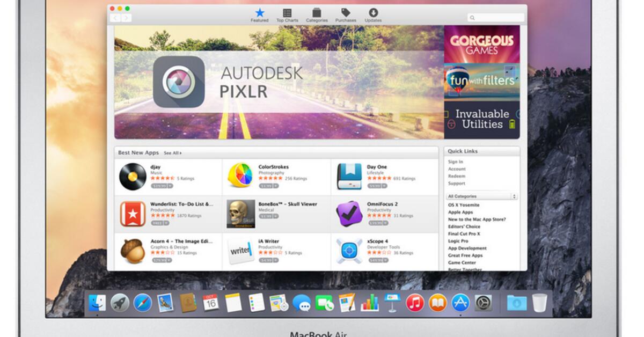Click the See All link for Best New Apps
Screen dimensions: 644x337
(172, 152)
